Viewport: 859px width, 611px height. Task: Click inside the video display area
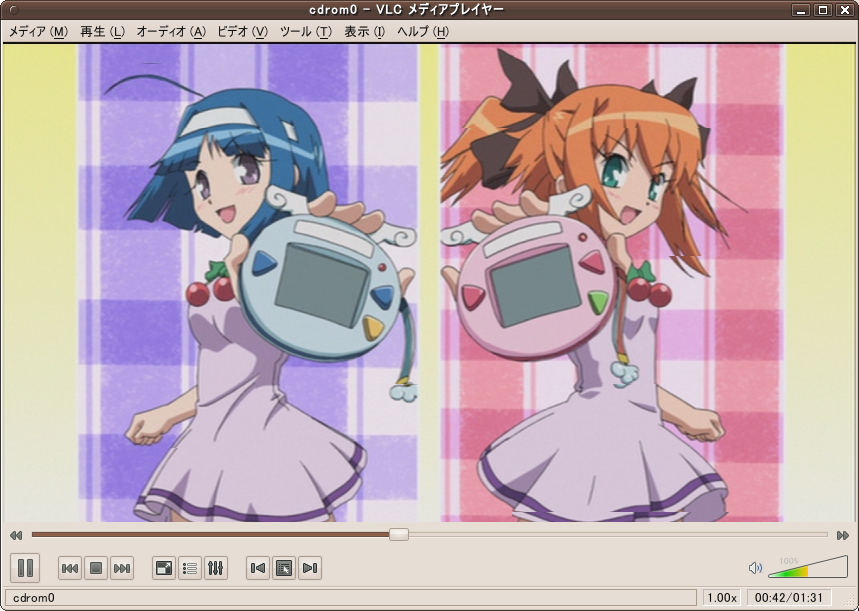tap(430, 283)
